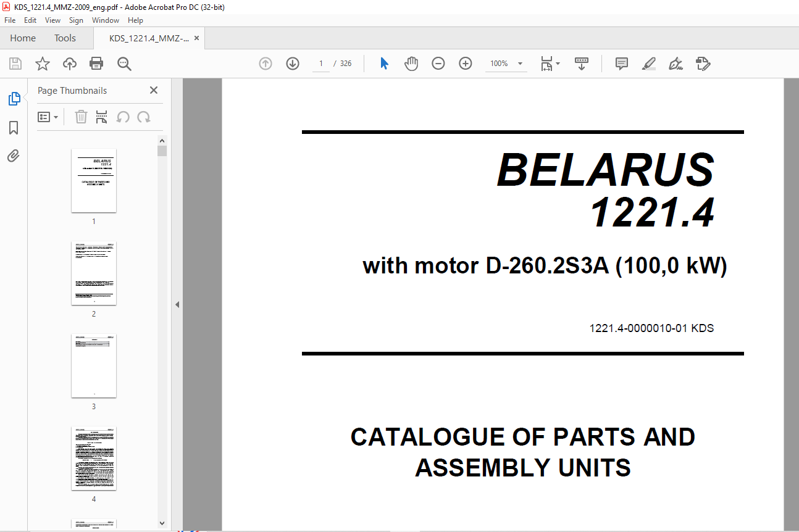Open the View menu

(53, 20)
